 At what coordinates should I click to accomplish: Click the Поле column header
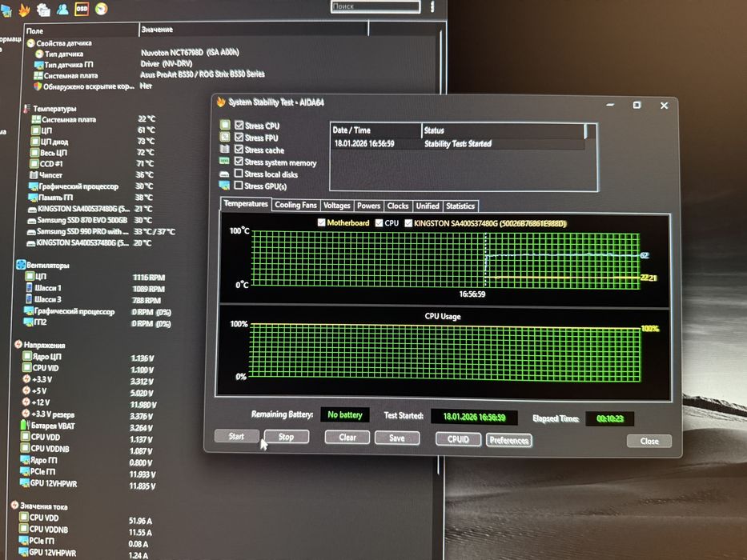coord(81,30)
